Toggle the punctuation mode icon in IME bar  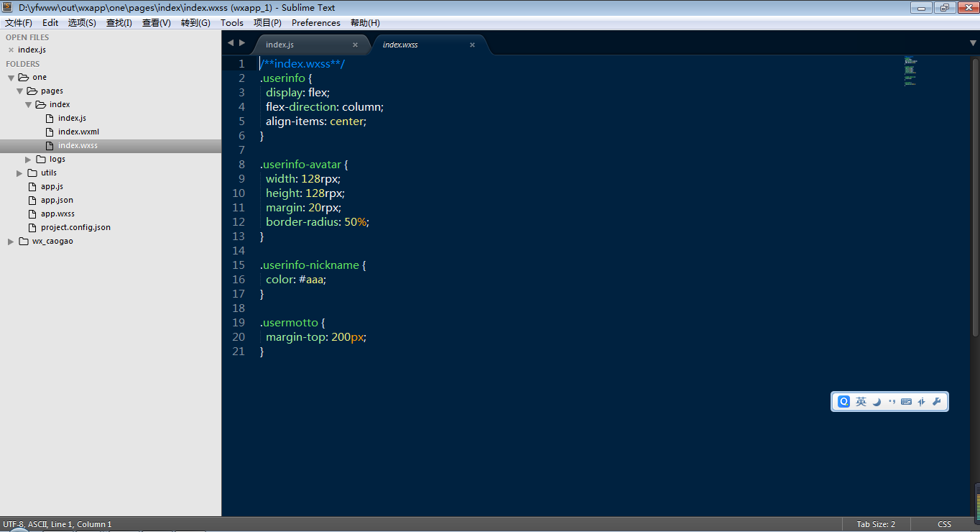tap(892, 402)
